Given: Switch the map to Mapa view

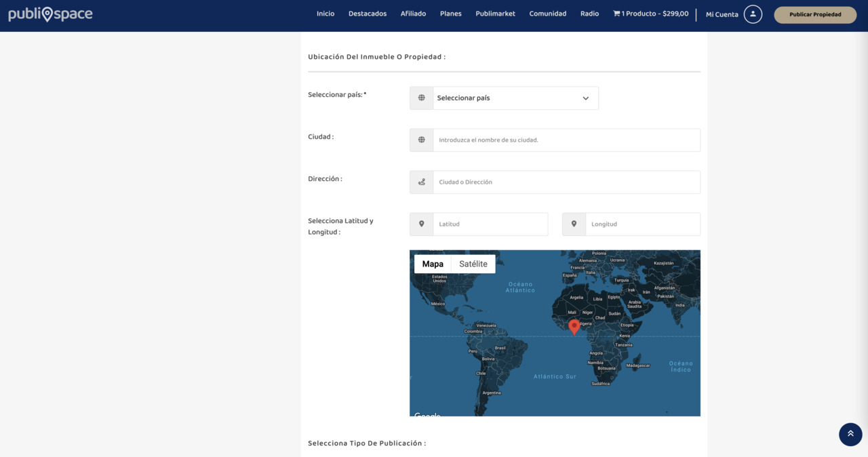Looking at the screenshot, I should 433,264.
